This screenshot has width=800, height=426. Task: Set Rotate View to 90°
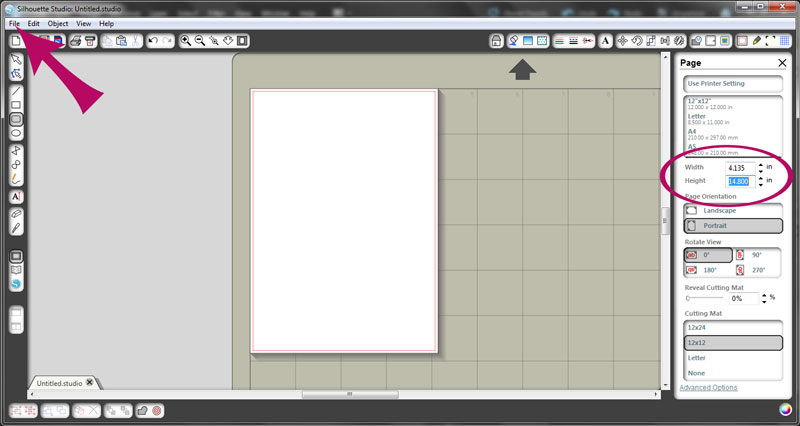(x=757, y=255)
